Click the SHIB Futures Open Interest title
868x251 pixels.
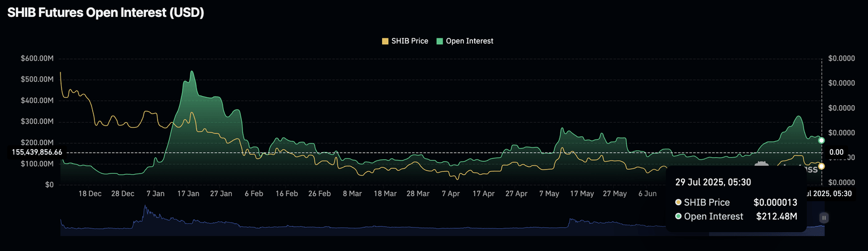[x=105, y=14]
